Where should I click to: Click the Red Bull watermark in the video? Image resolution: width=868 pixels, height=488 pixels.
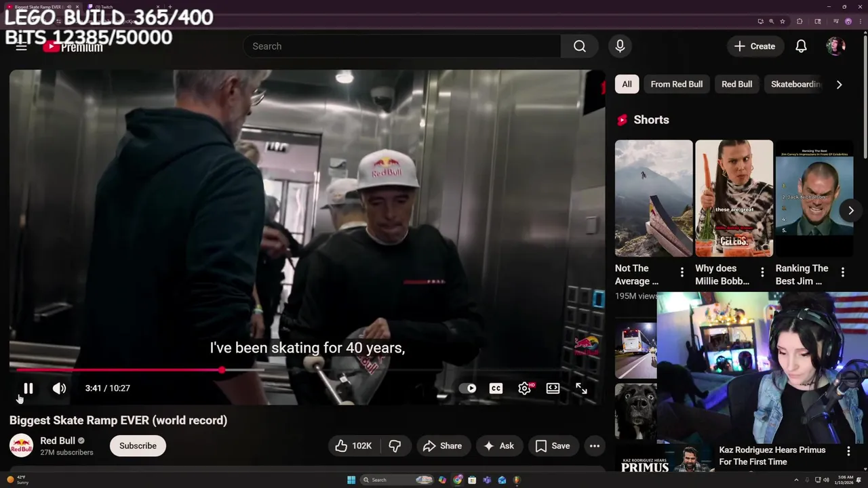587,345
